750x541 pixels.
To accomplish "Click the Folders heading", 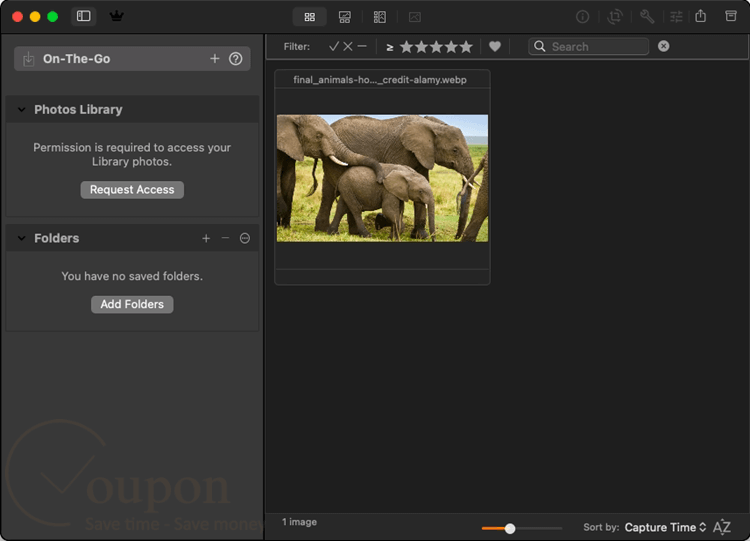I will tap(56, 238).
